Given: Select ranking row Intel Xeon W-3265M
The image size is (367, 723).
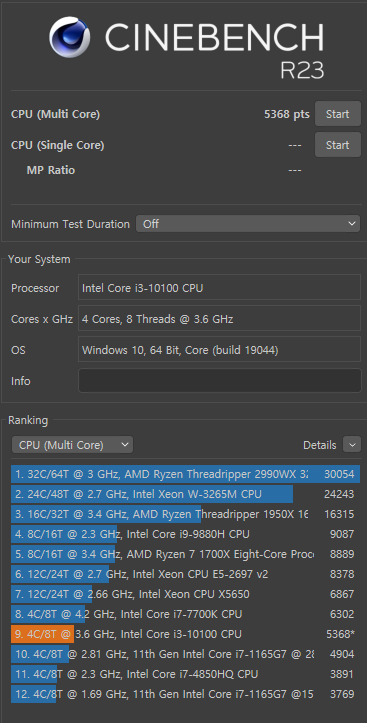Looking at the screenshot, I should click(x=185, y=494).
